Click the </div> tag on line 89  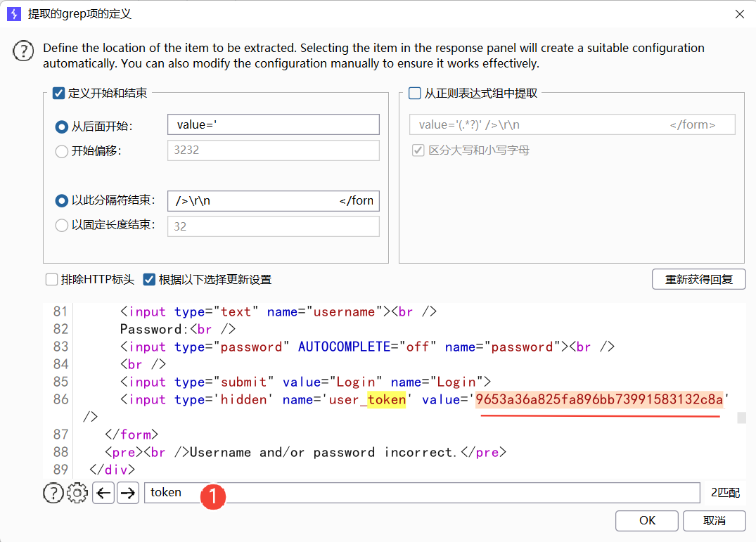[x=112, y=470]
